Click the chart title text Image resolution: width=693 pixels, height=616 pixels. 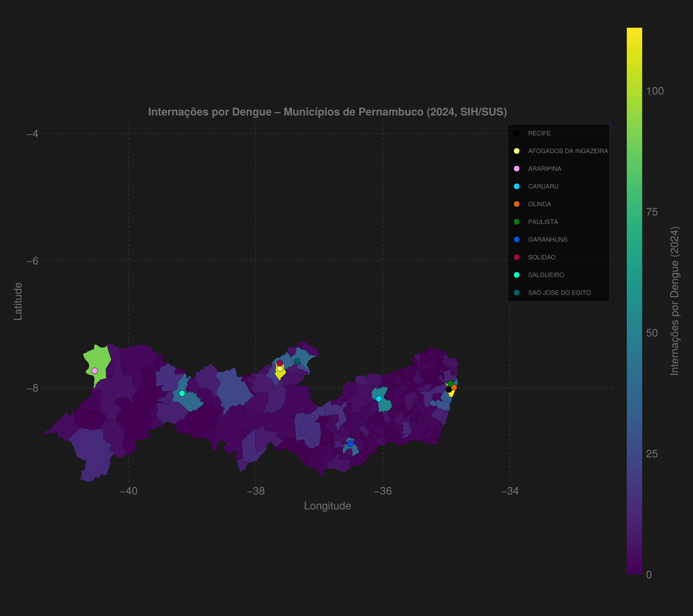[x=328, y=112]
